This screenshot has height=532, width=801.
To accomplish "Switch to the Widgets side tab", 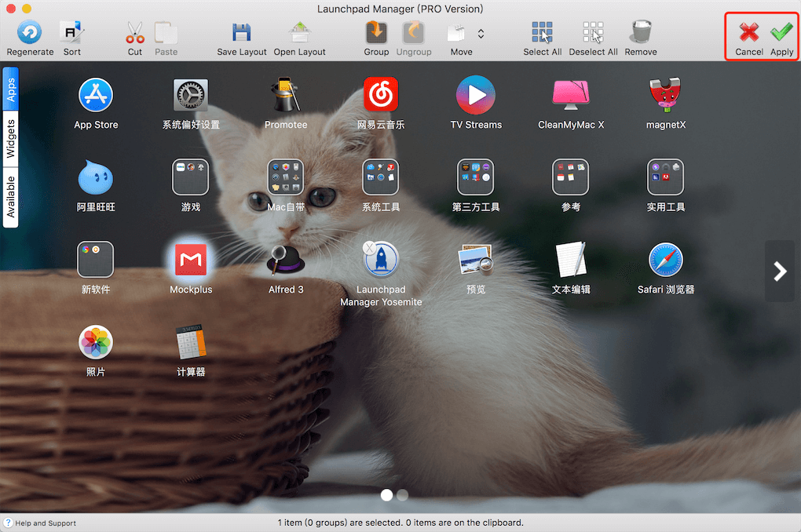I will pyautogui.click(x=11, y=139).
